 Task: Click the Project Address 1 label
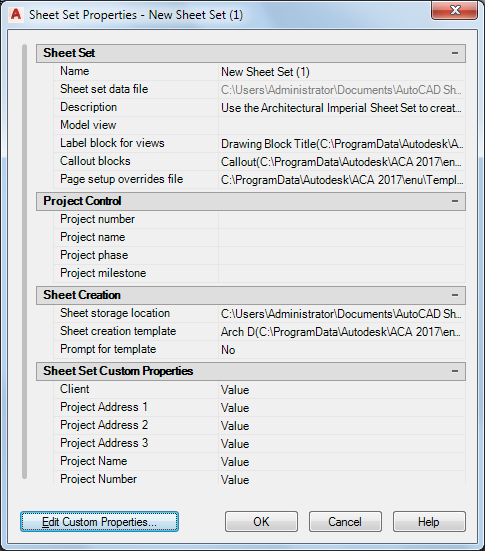[x=104, y=407]
